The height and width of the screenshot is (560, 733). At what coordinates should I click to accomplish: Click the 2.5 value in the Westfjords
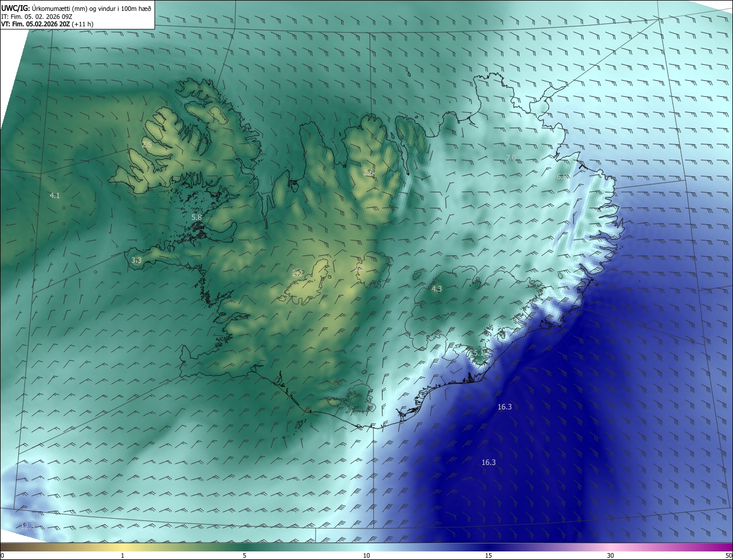click(x=147, y=144)
